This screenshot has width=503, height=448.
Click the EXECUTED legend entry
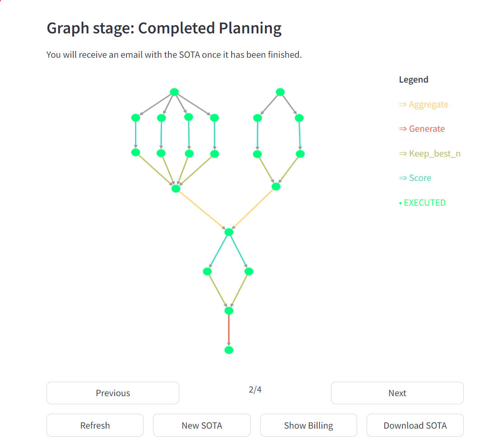[x=422, y=203]
